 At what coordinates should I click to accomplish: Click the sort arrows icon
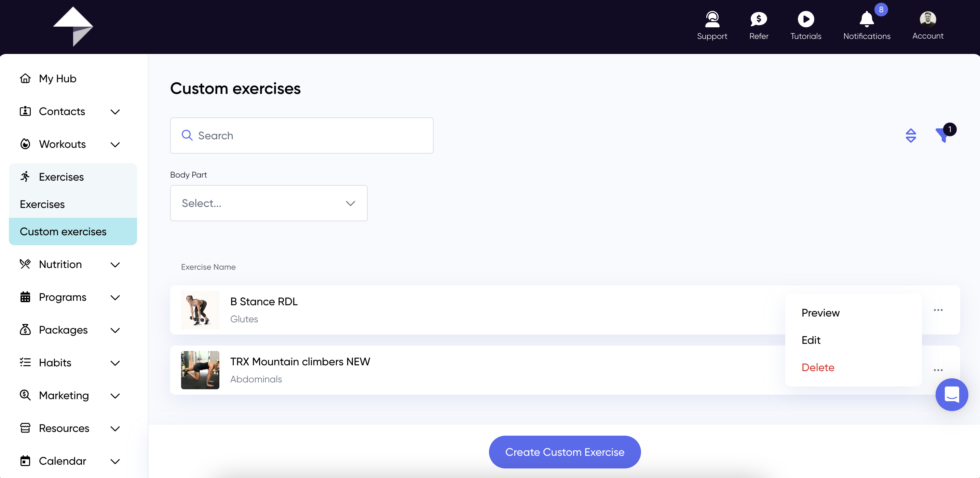[x=911, y=135]
